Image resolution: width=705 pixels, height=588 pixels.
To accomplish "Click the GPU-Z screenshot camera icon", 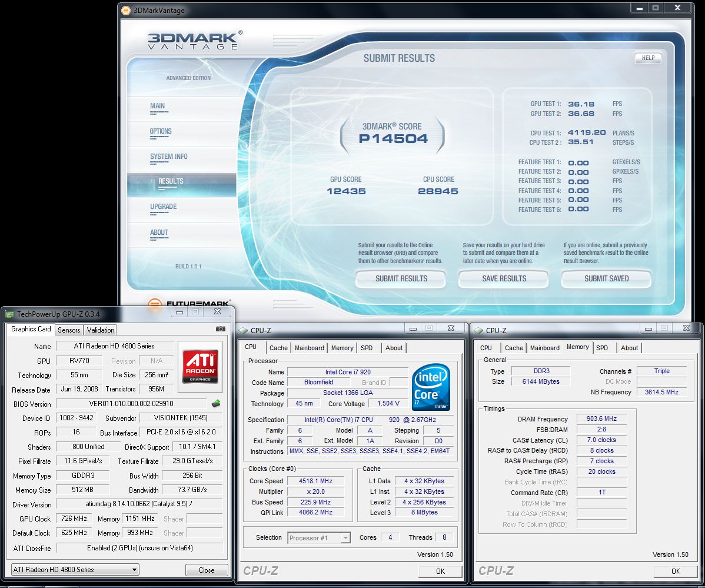I will coord(220,329).
